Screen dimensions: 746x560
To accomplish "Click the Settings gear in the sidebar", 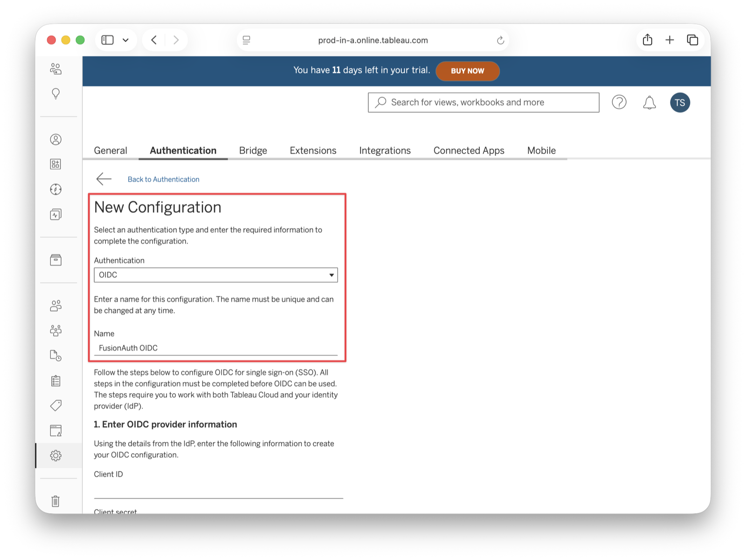I will (x=56, y=456).
